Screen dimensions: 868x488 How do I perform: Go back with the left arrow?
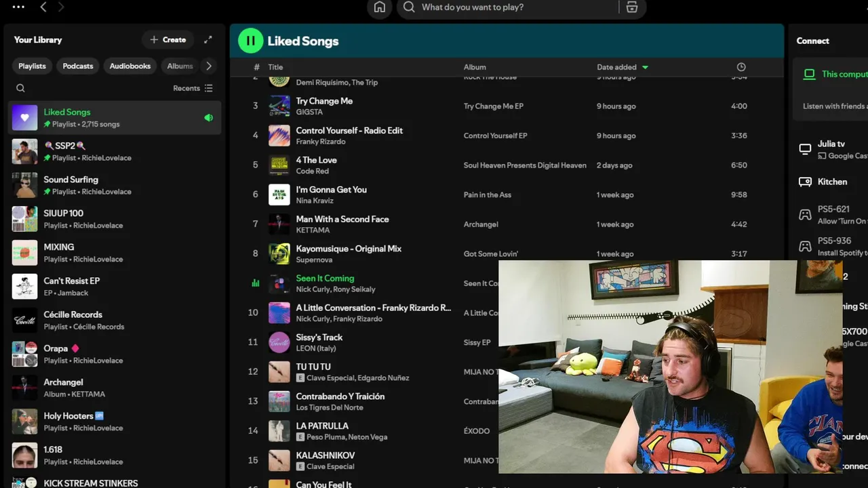43,7
